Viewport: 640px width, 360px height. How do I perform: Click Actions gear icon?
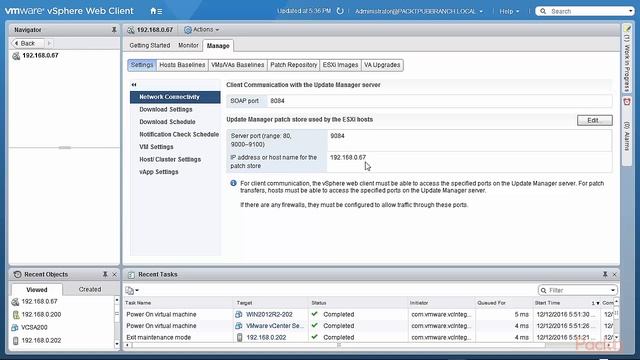coord(188,30)
